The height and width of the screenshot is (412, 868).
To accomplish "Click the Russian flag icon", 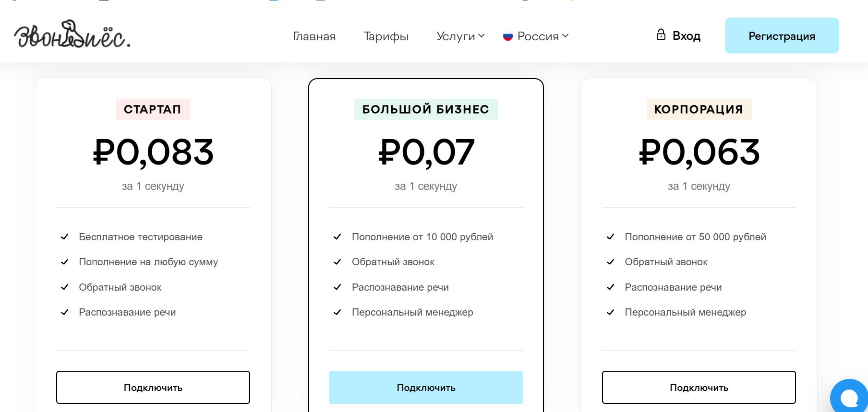I will [508, 36].
